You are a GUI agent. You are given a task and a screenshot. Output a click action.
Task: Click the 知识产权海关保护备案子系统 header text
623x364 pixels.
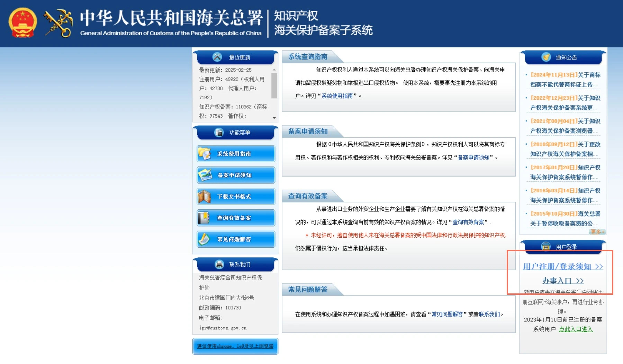click(x=323, y=23)
